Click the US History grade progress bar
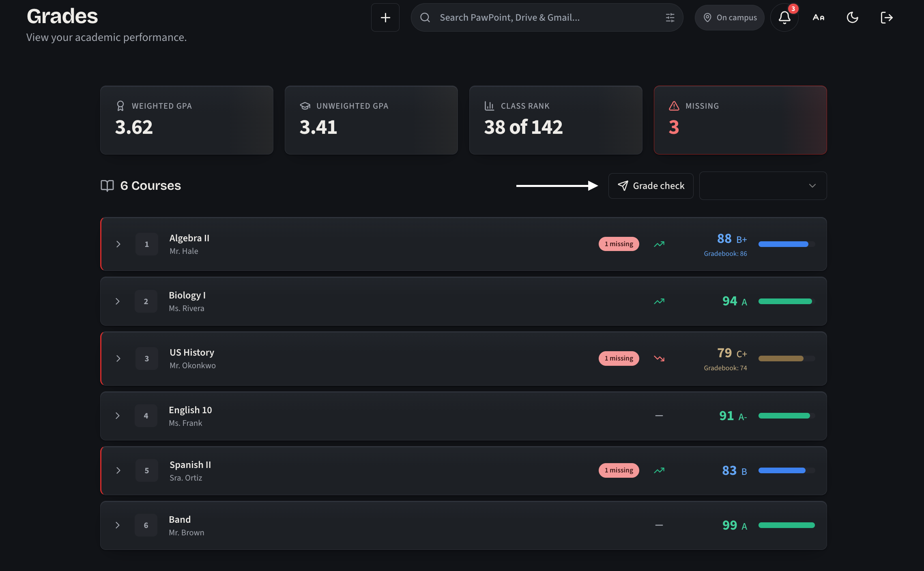924x571 pixels. tap(786, 358)
